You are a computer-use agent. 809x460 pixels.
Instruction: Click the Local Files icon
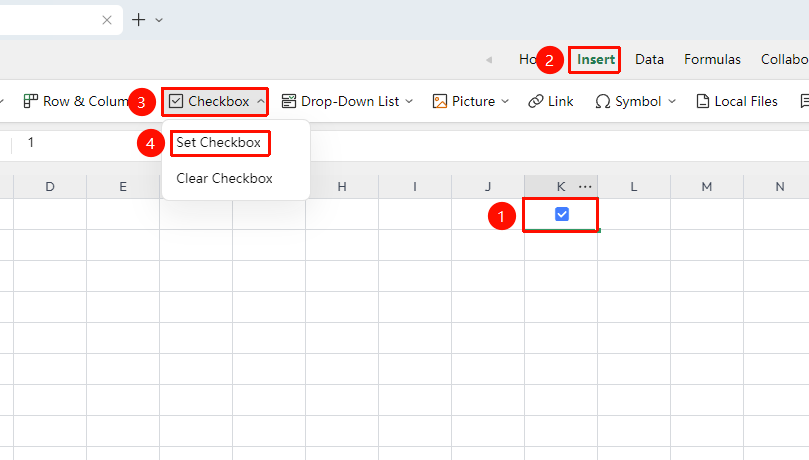(x=702, y=101)
